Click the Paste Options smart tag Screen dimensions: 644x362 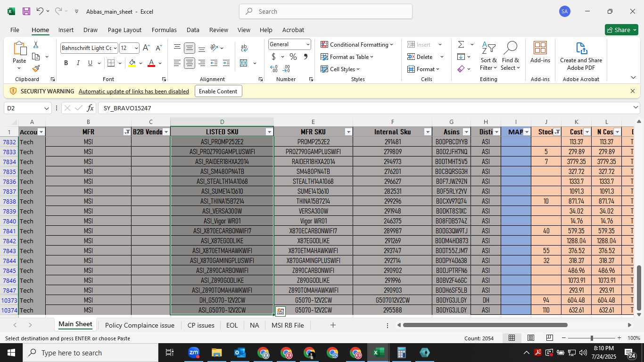(x=281, y=311)
